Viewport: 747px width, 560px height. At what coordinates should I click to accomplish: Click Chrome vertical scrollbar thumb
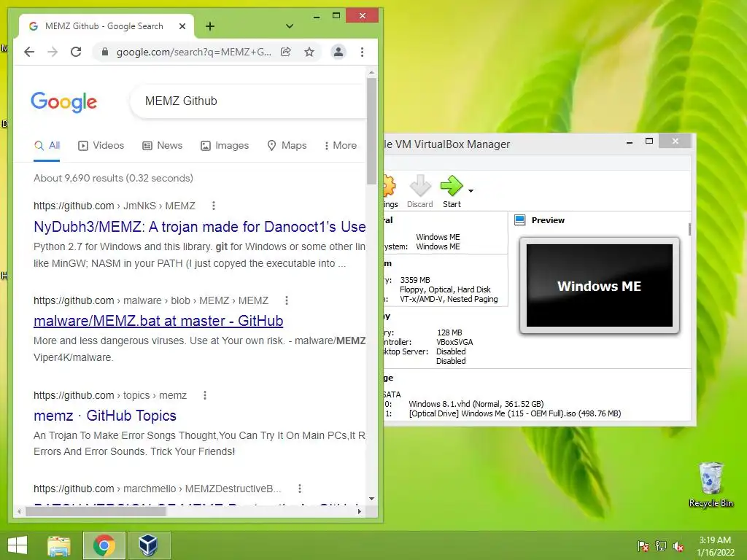[371, 131]
